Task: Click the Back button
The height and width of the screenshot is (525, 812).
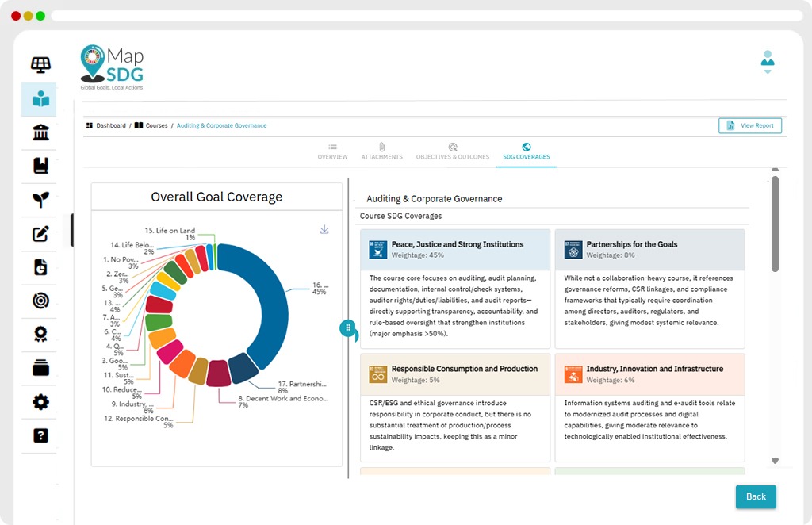Action: click(756, 496)
